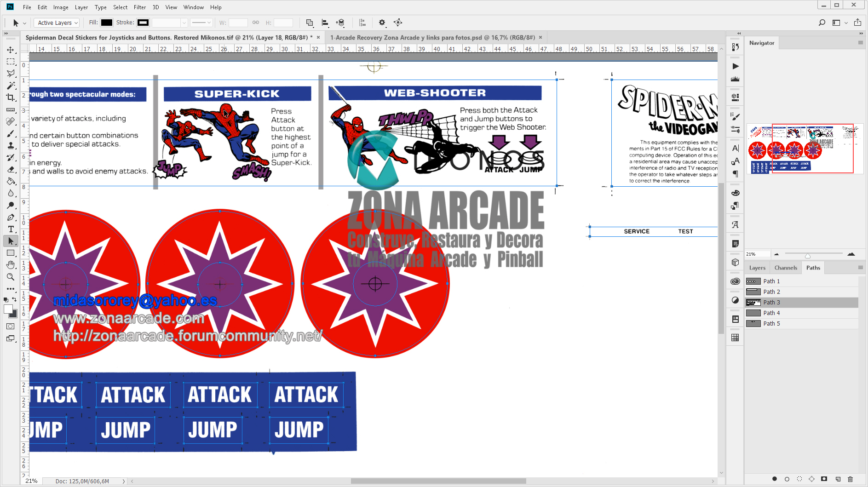Select the Zoom tool in the toolbar

coord(11,277)
